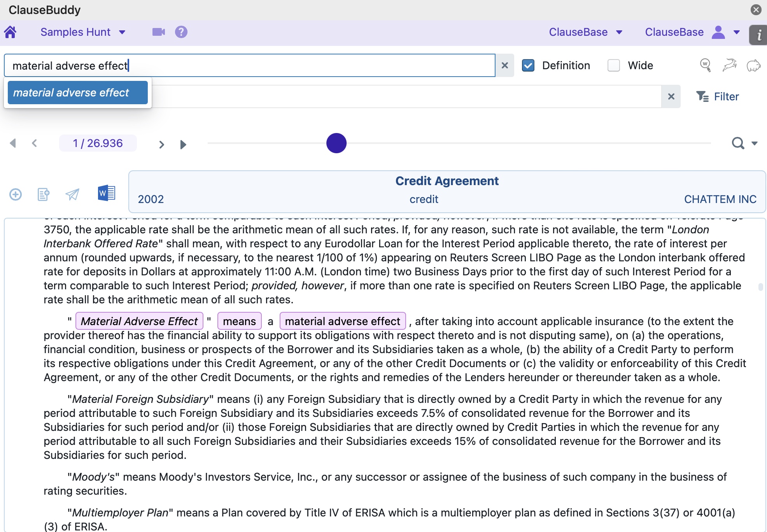Expand the ClauseBase dropdown

(620, 32)
